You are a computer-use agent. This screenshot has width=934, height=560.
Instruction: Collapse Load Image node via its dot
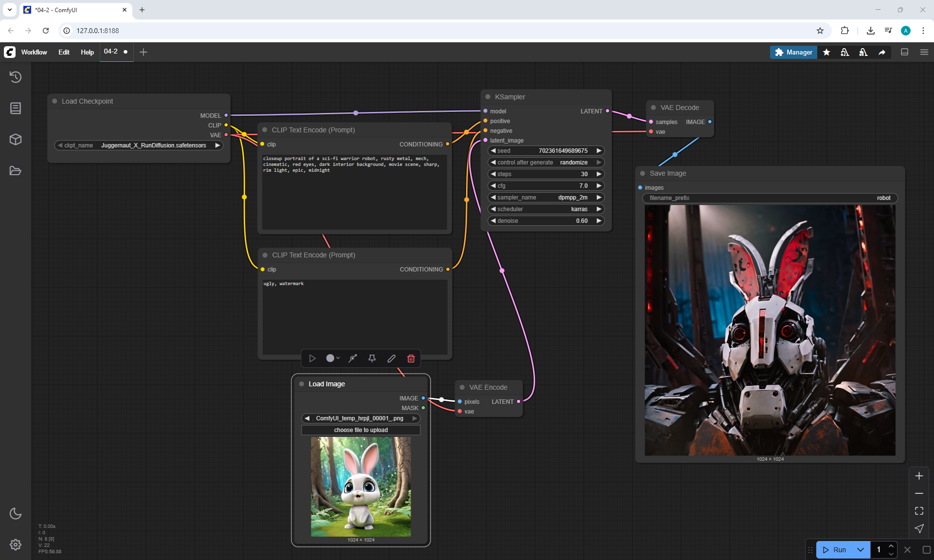302,384
